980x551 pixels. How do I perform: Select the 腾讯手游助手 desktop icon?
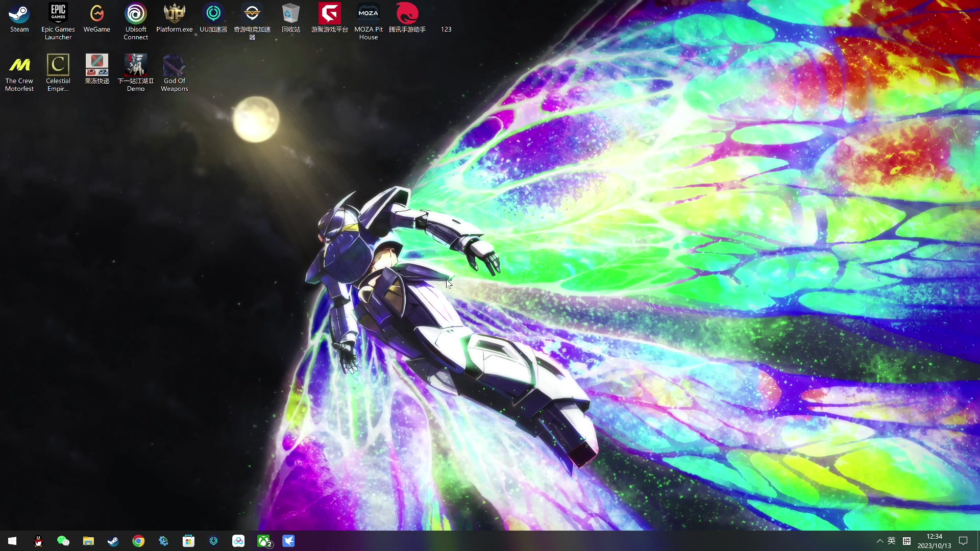407,18
